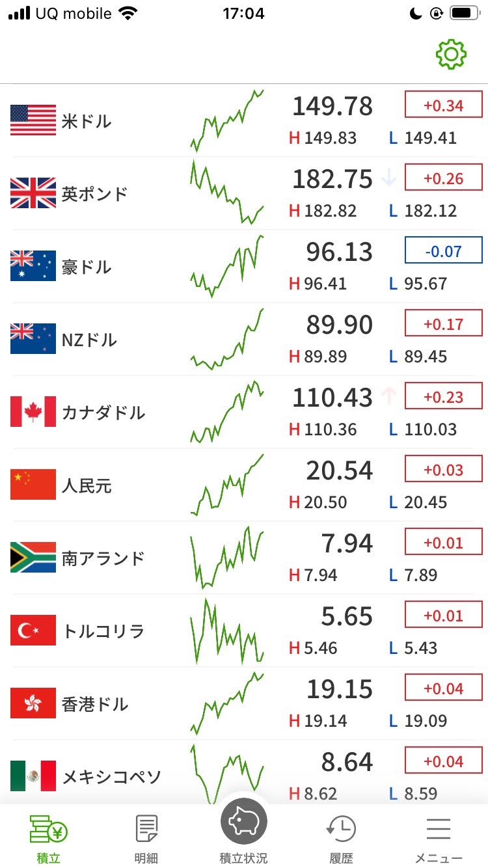Viewport: 488px width, 868px height.
Task: Tap the Canadian maple leaf flag
Action: 33,412
